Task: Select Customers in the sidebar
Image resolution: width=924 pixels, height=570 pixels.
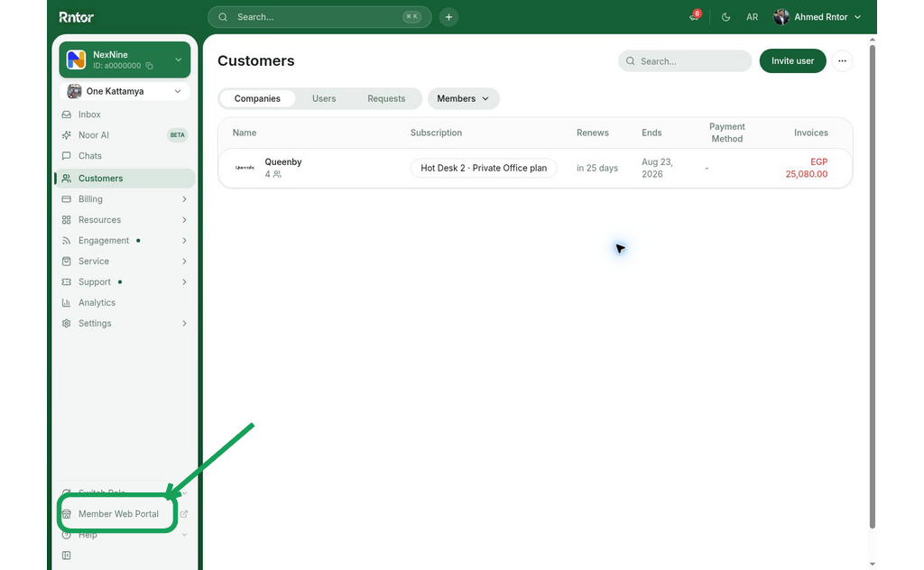Action: point(125,179)
